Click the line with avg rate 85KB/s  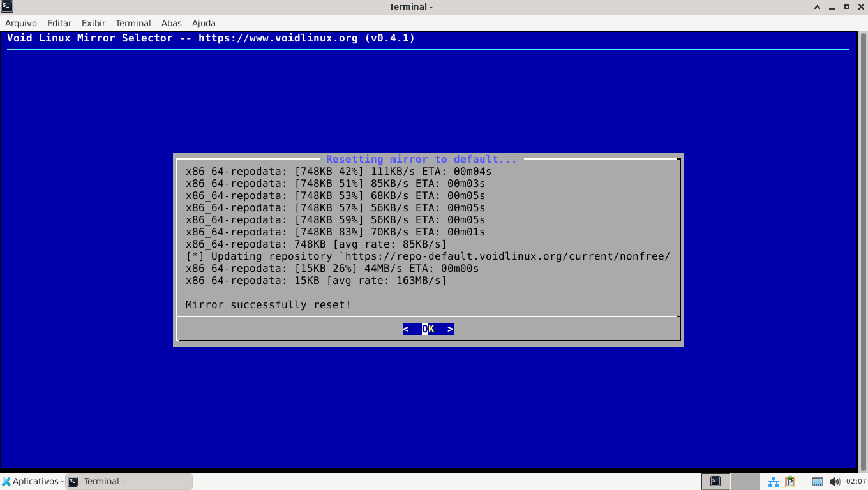tap(317, 244)
